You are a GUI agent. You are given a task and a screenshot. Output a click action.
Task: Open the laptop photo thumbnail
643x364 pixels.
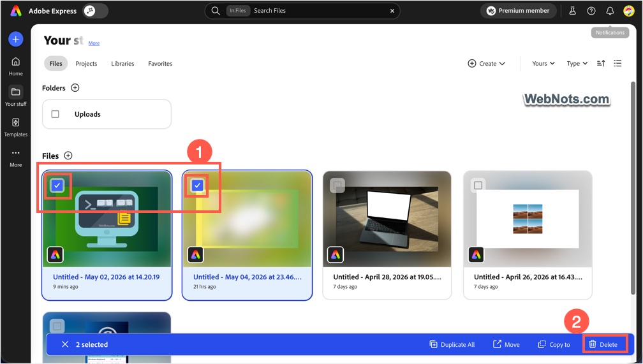[387, 219]
